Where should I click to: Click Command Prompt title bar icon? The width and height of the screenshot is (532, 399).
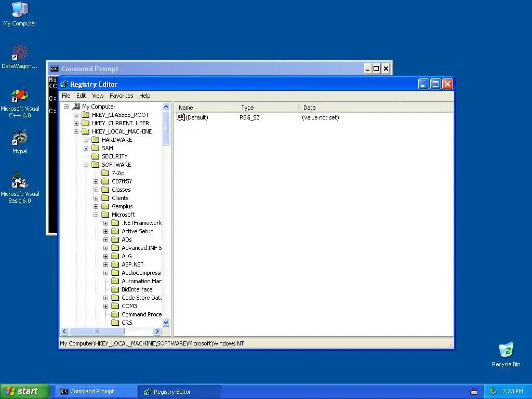[x=54, y=69]
